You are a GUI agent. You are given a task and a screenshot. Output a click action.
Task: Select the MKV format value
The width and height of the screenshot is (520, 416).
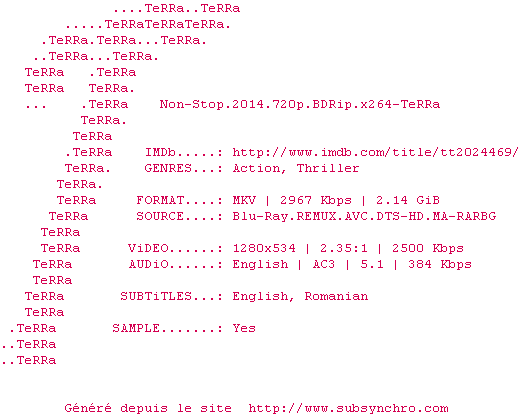coord(244,200)
